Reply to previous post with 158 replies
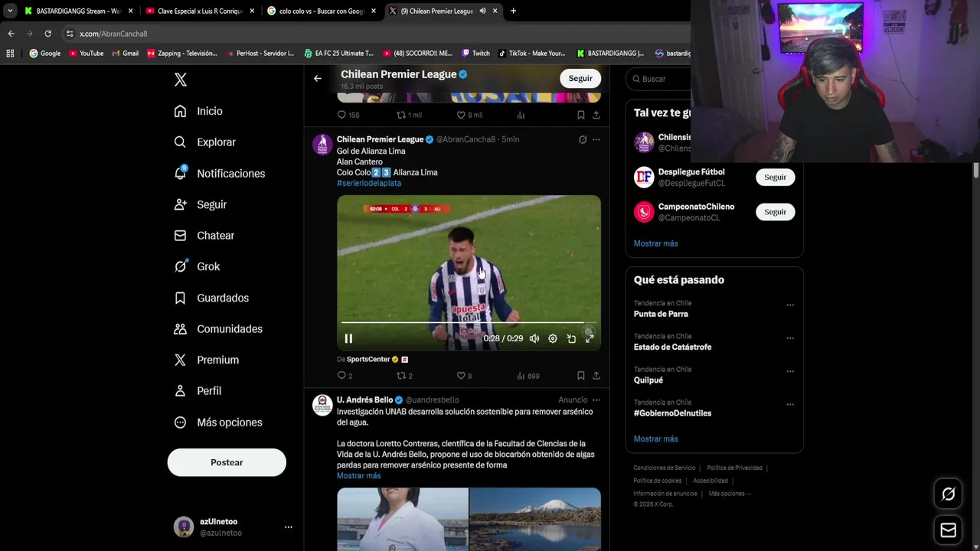 pos(348,115)
